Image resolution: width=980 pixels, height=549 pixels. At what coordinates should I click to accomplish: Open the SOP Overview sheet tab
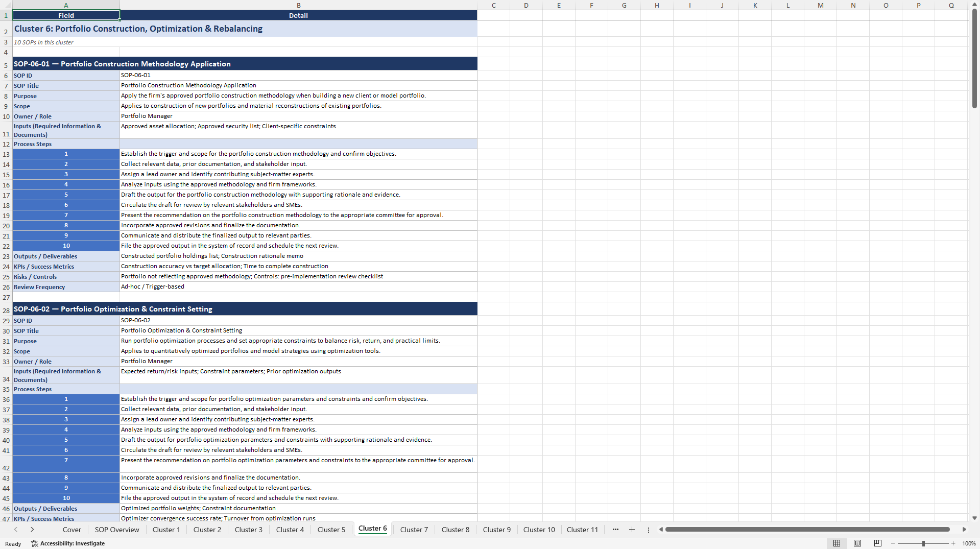[117, 530]
